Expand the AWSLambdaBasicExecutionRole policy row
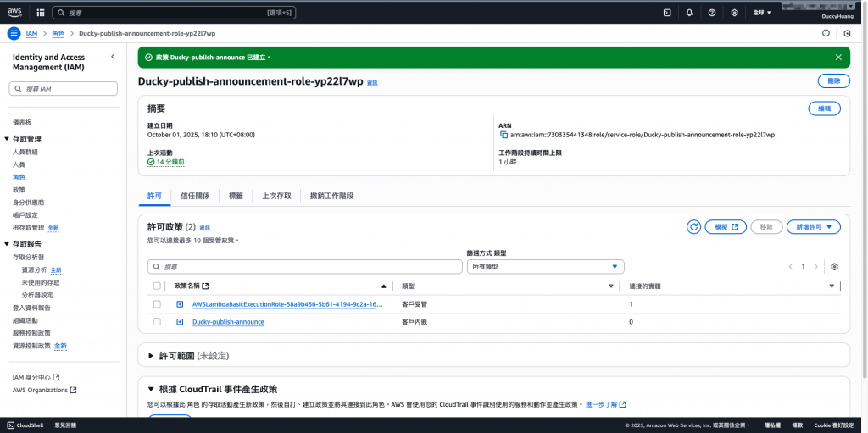The height and width of the screenshot is (433, 868). tap(180, 304)
